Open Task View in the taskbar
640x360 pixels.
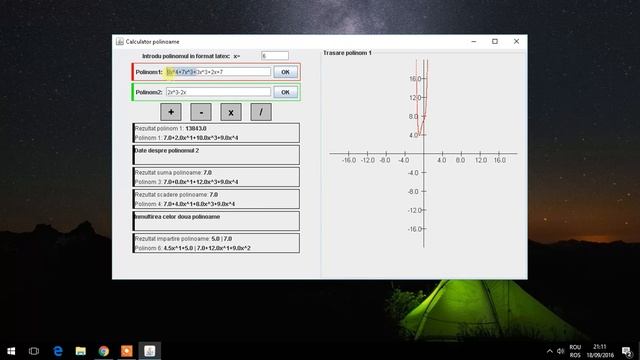coord(34,351)
